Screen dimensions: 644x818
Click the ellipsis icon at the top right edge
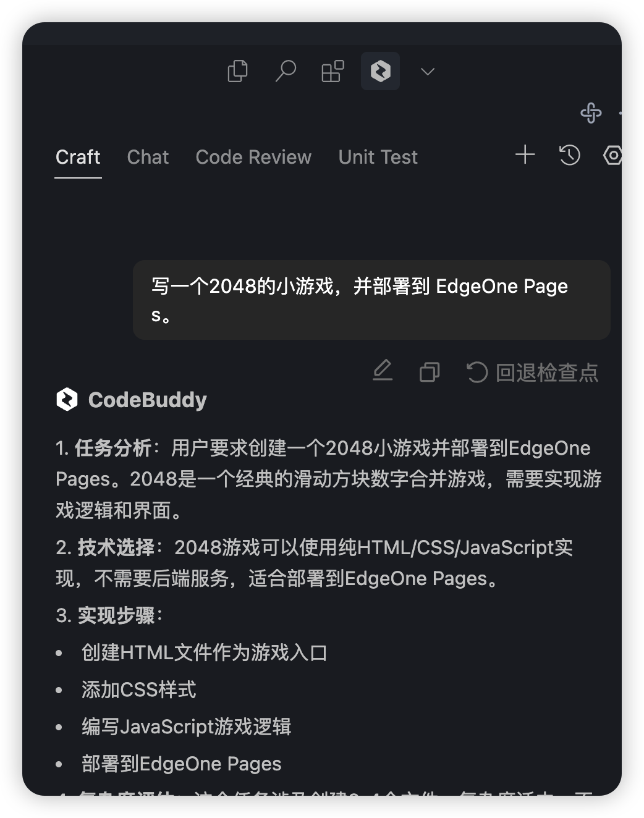tap(622, 114)
